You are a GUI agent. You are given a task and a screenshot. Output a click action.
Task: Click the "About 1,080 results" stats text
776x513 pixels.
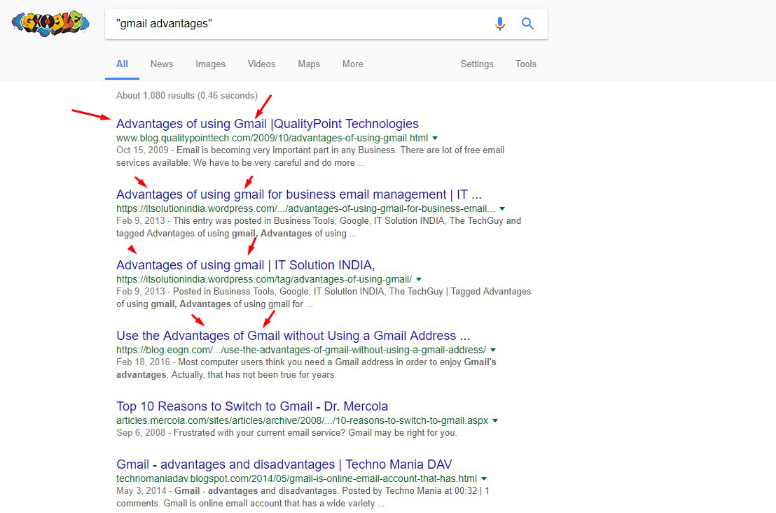pyautogui.click(x=187, y=95)
